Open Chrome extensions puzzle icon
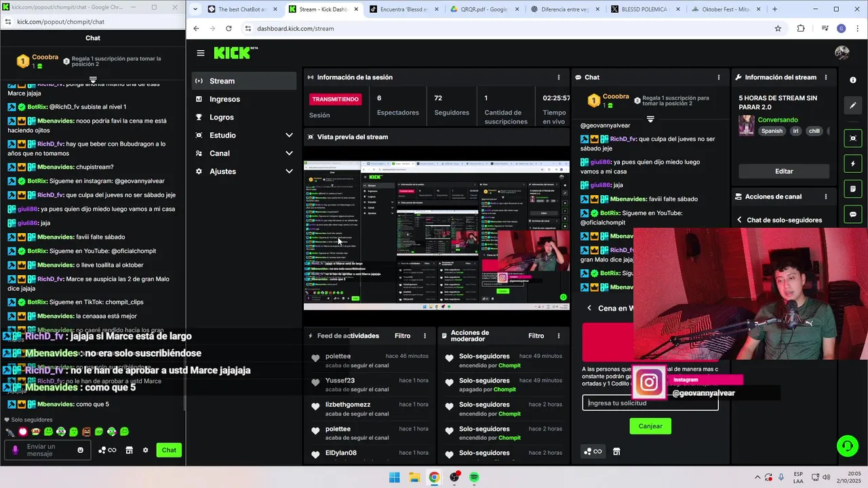The image size is (868, 488). [x=801, y=28]
